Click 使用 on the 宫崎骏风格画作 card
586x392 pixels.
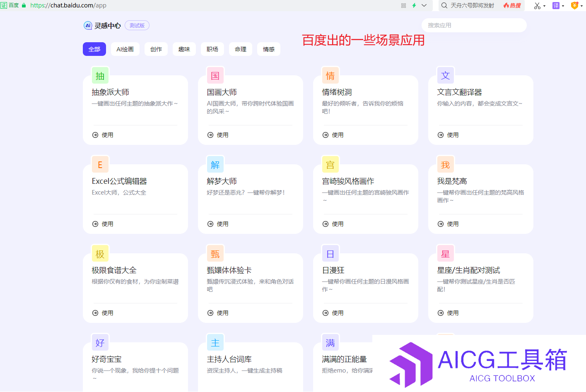333,224
